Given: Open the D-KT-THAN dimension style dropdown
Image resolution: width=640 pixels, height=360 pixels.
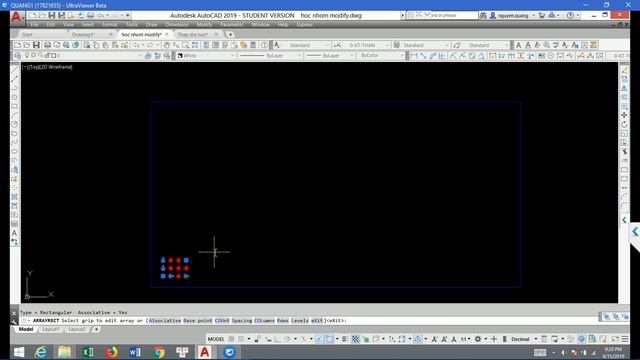Looking at the screenshot, I should (366, 45).
